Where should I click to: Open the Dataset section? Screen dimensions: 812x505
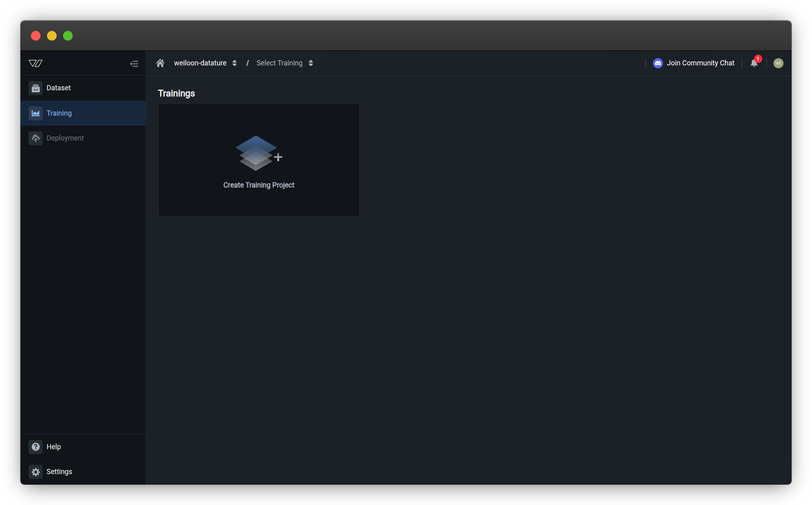tap(59, 88)
